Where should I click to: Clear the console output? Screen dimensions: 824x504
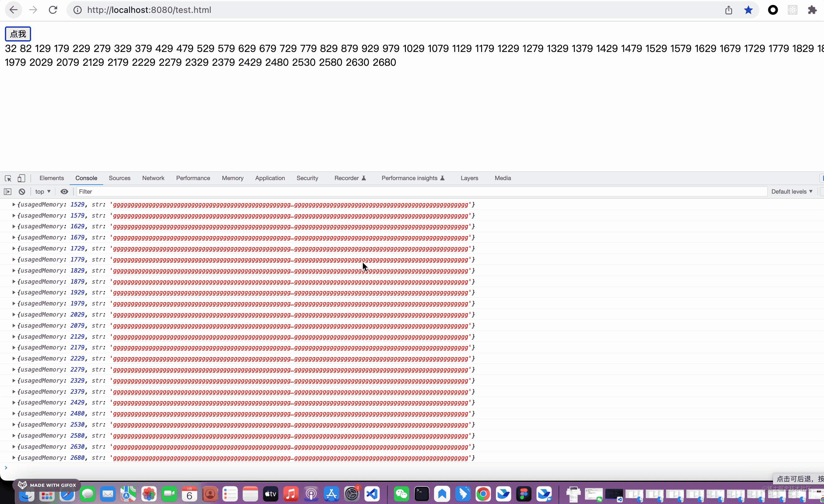(22, 191)
